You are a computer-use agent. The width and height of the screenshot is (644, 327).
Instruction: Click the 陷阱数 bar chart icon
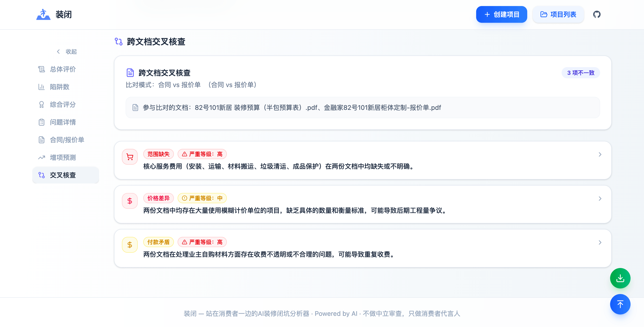point(42,87)
